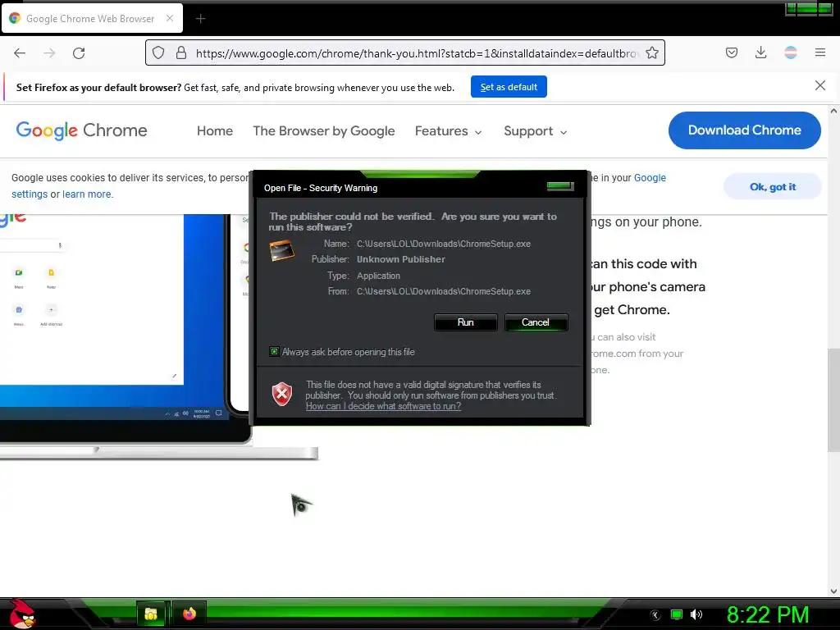This screenshot has height=630, width=840.
Task: Run the ChromeSetup.exe file
Action: pyautogui.click(x=466, y=322)
